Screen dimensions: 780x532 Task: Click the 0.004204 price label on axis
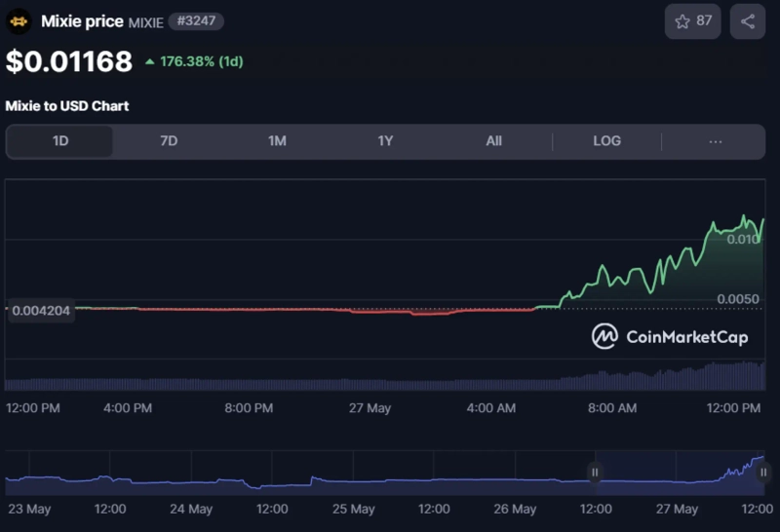[x=41, y=312]
